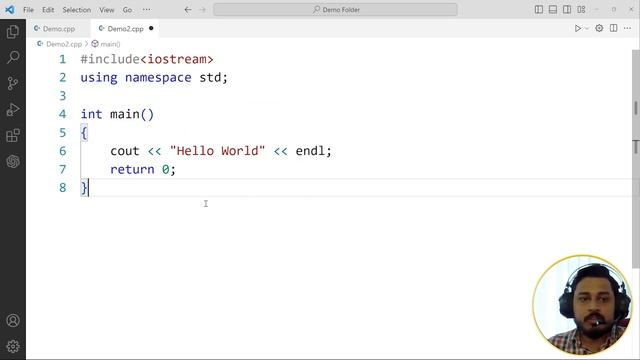Click 'namespace' on line 2
Viewport: 640px width, 360px height.
tap(158, 78)
